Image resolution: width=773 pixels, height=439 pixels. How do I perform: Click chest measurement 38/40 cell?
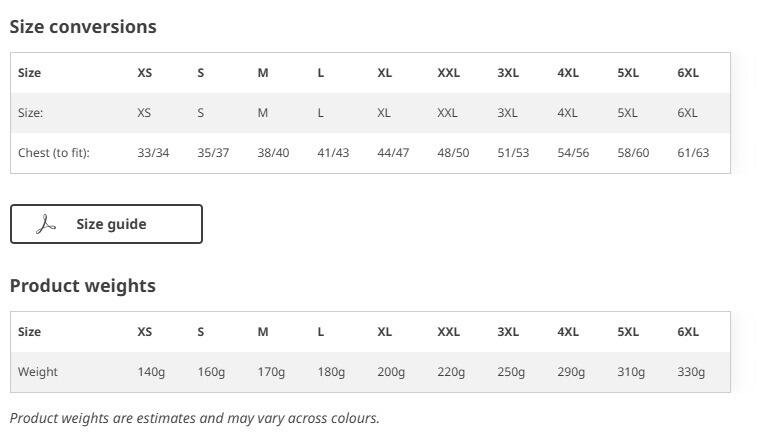pyautogui.click(x=273, y=153)
